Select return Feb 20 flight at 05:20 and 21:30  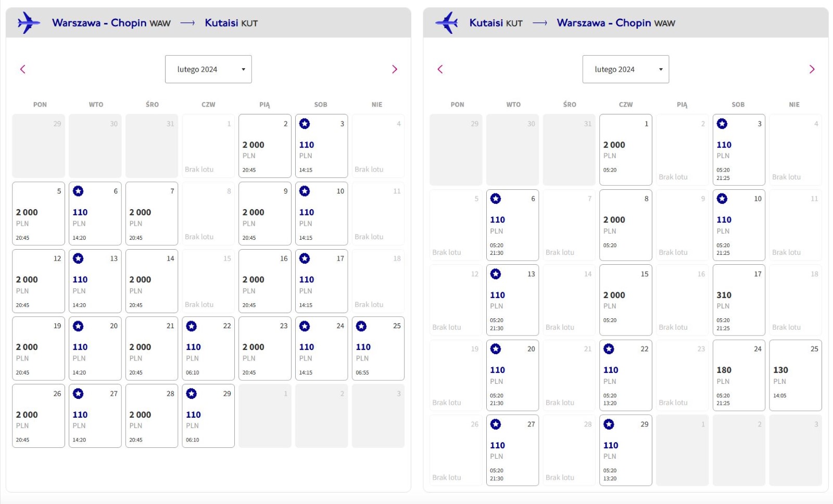pos(512,375)
